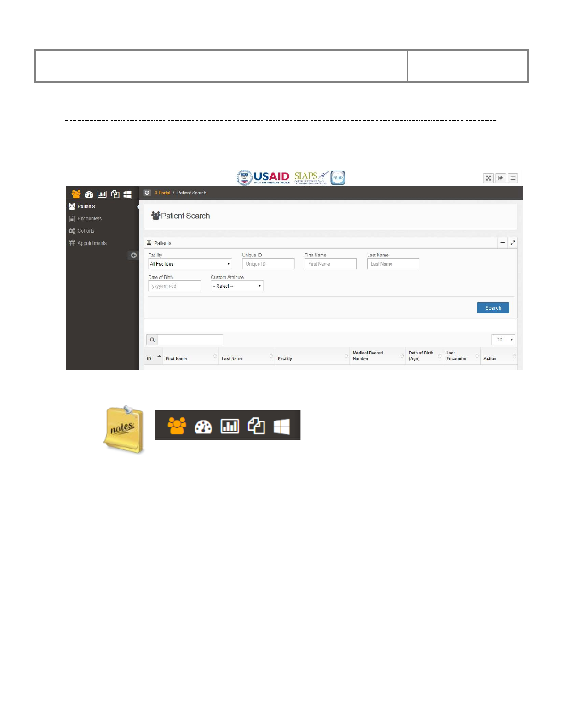Viewport: 563px width, 728px height.
Task: Sort by the ID column header
Action: 153,357
